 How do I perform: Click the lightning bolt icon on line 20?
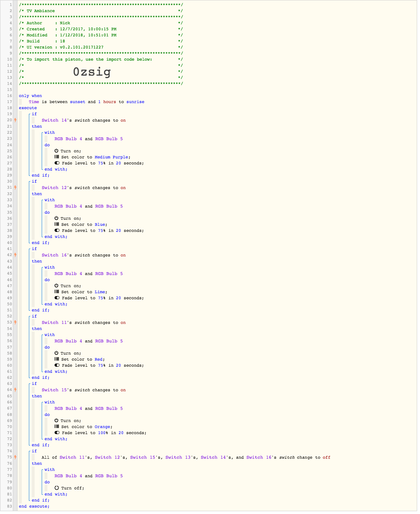click(15, 120)
